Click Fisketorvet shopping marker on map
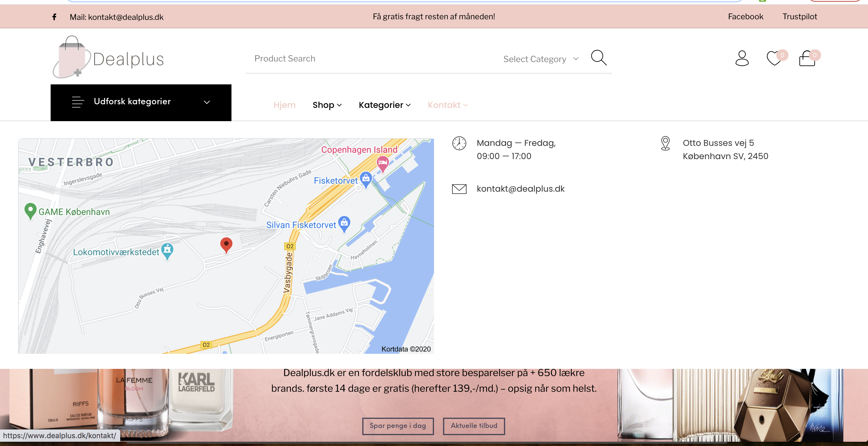The height and width of the screenshot is (446, 868). point(366,178)
